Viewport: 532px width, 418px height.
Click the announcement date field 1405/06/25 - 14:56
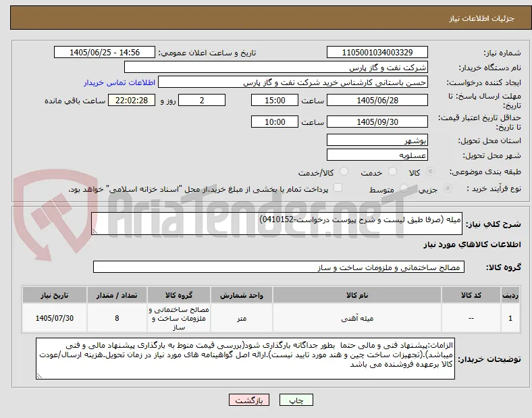click(105, 52)
